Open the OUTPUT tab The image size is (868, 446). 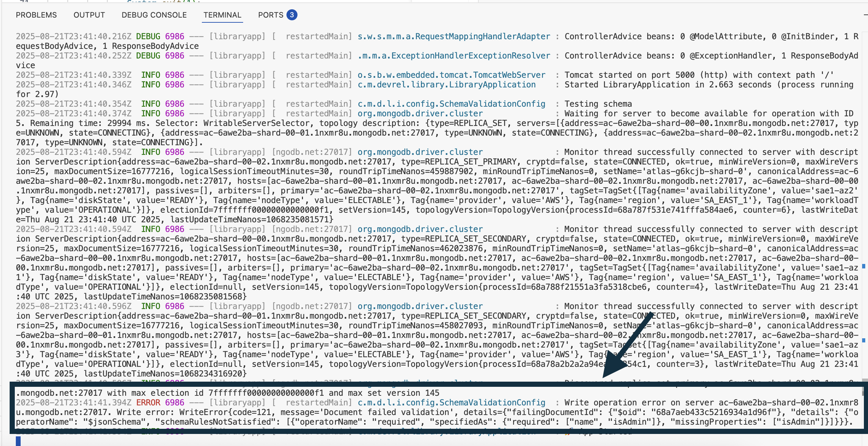[x=89, y=15]
